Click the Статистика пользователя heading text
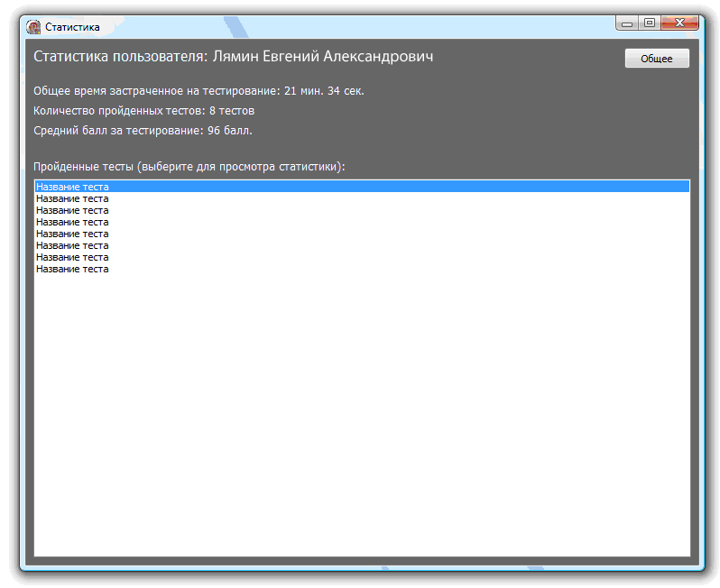720x588 pixels. pos(234,57)
